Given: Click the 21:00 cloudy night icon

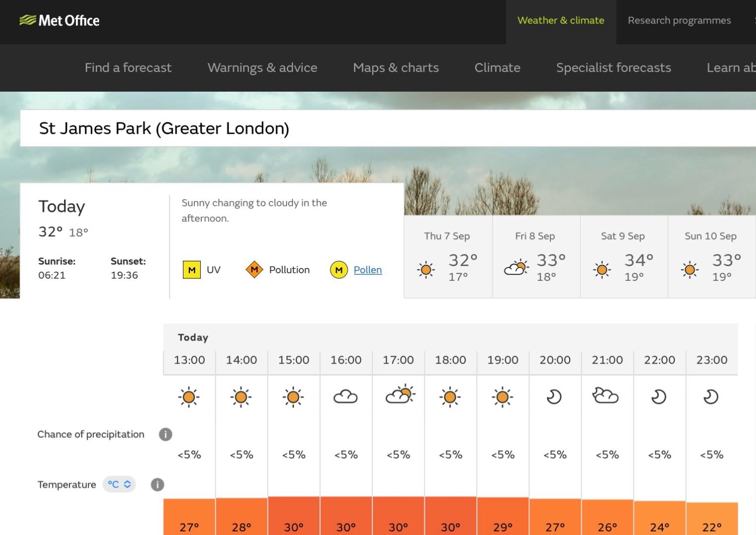Looking at the screenshot, I should pos(606,395).
